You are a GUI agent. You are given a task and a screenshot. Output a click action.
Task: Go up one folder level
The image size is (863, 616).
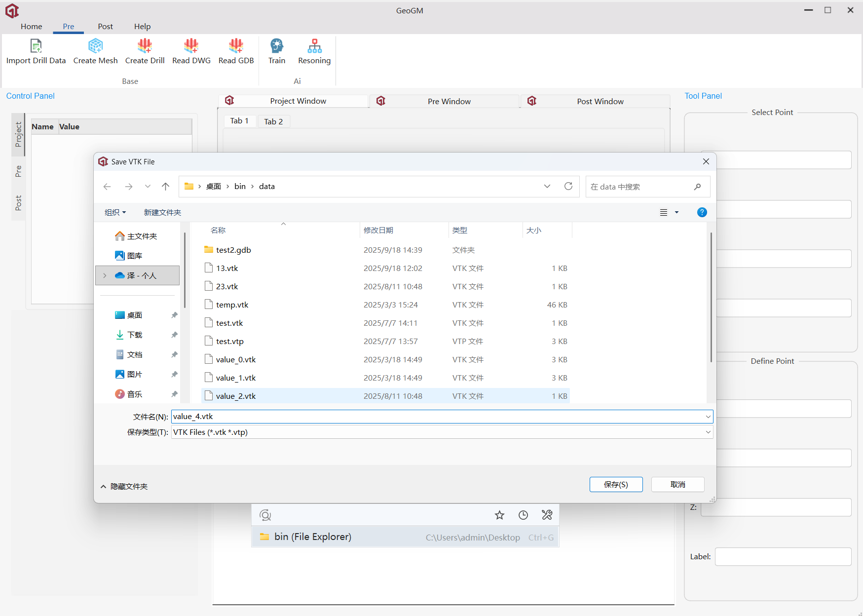pos(165,187)
